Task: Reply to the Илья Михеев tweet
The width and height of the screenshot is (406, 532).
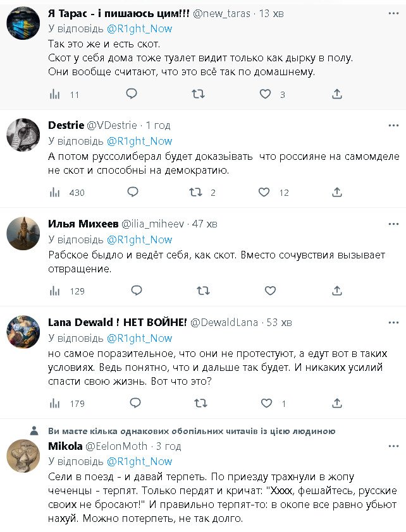Action: (136, 291)
